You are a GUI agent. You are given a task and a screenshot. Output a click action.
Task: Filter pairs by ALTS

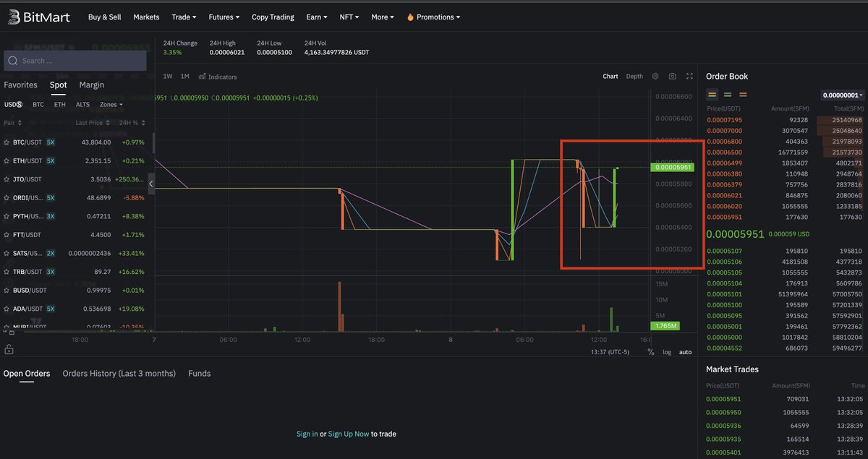[82, 104]
